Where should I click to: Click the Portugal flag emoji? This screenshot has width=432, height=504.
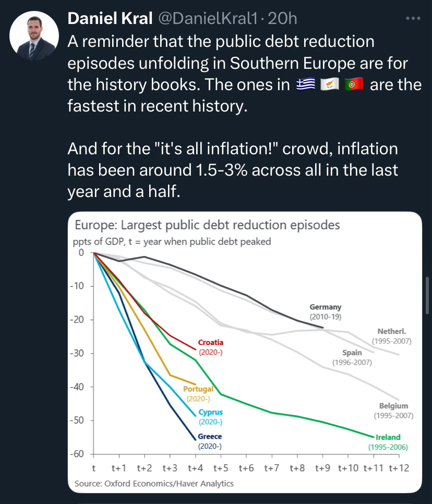click(x=354, y=84)
